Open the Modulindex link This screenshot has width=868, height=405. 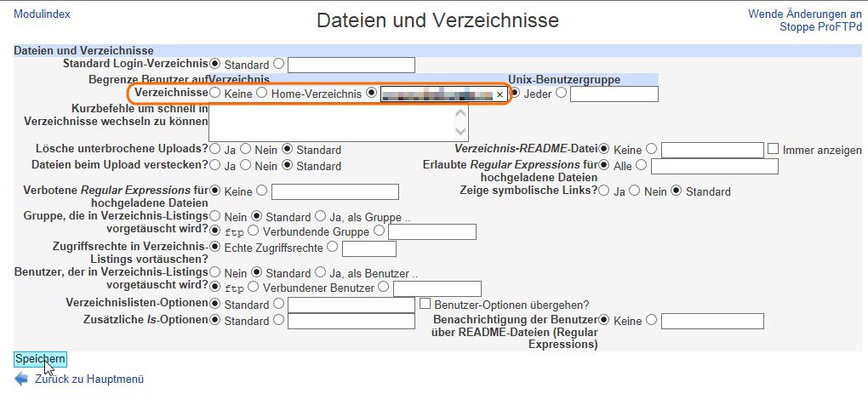tap(42, 14)
